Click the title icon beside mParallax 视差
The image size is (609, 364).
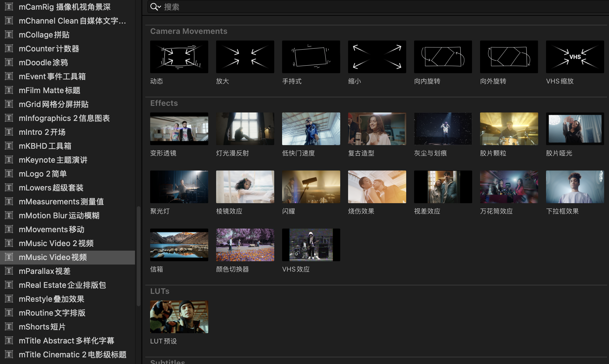9,271
